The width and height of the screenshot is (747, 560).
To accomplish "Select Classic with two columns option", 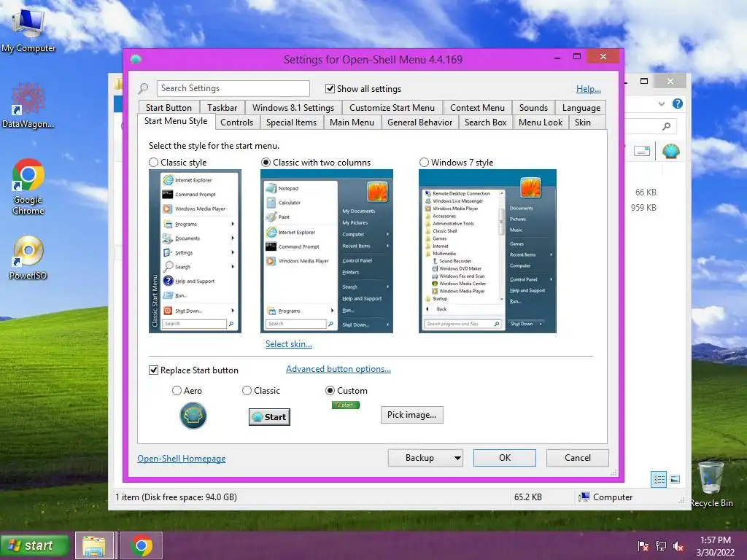I will pyautogui.click(x=266, y=163).
